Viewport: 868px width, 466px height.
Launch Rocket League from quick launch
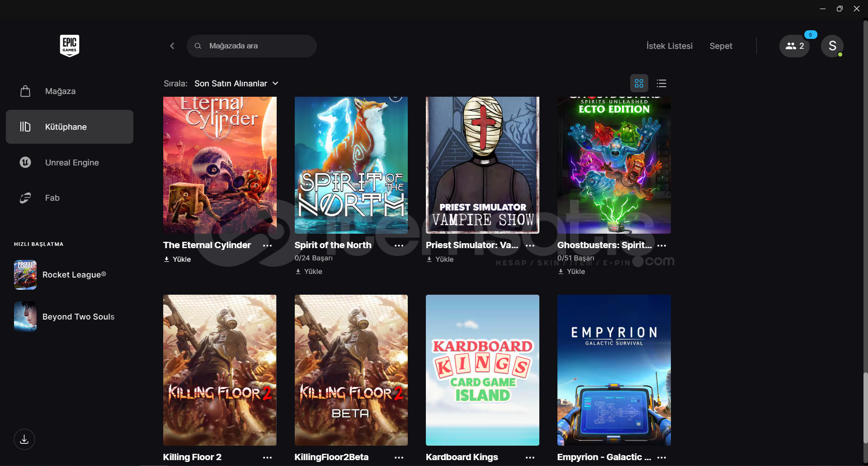pyautogui.click(x=74, y=275)
